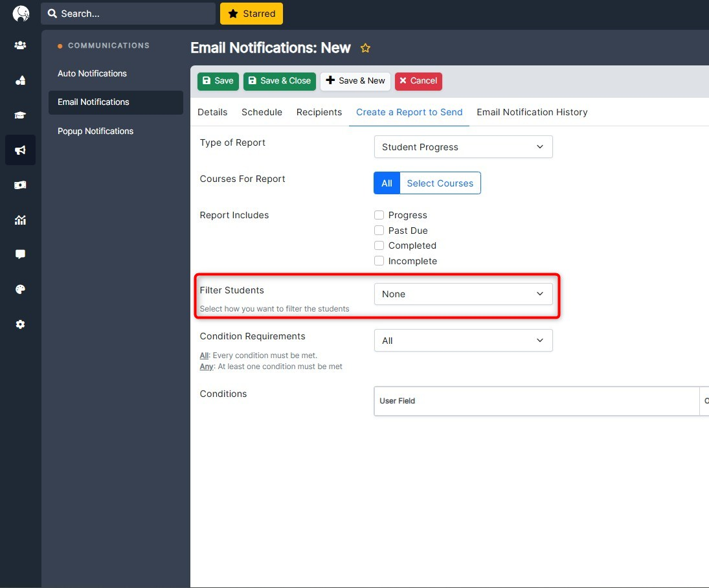This screenshot has height=588, width=709.
Task: Click the "Report Includes" label
Action: (x=234, y=215)
